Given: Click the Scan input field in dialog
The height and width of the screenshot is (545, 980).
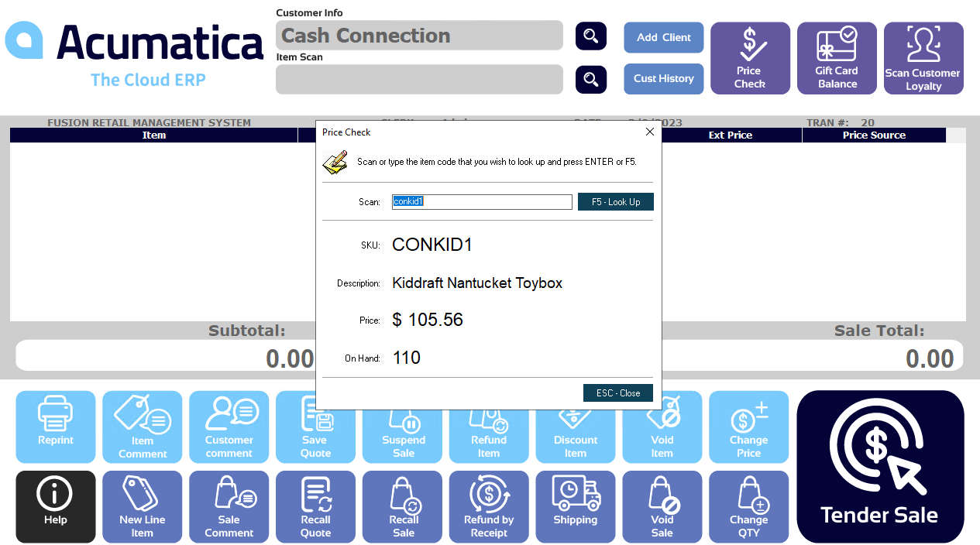Looking at the screenshot, I should click(x=482, y=201).
